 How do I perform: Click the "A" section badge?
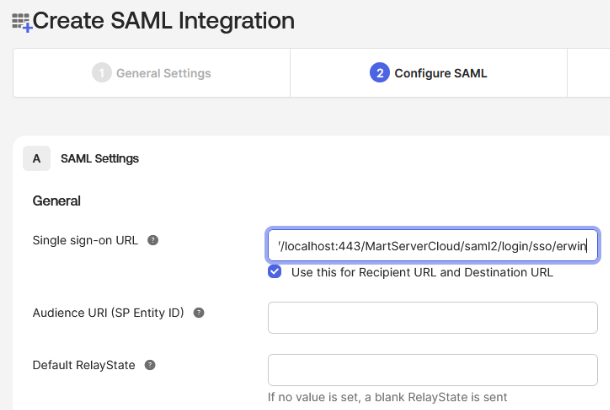pos(37,158)
